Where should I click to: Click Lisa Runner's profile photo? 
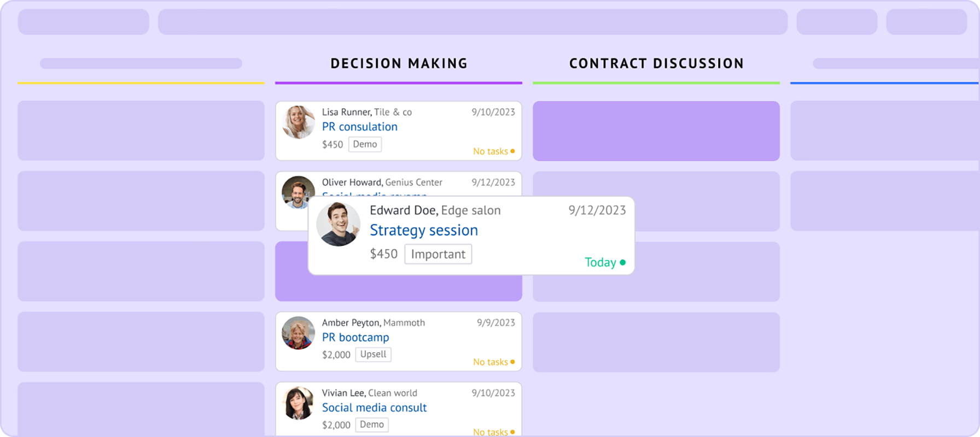tap(298, 122)
